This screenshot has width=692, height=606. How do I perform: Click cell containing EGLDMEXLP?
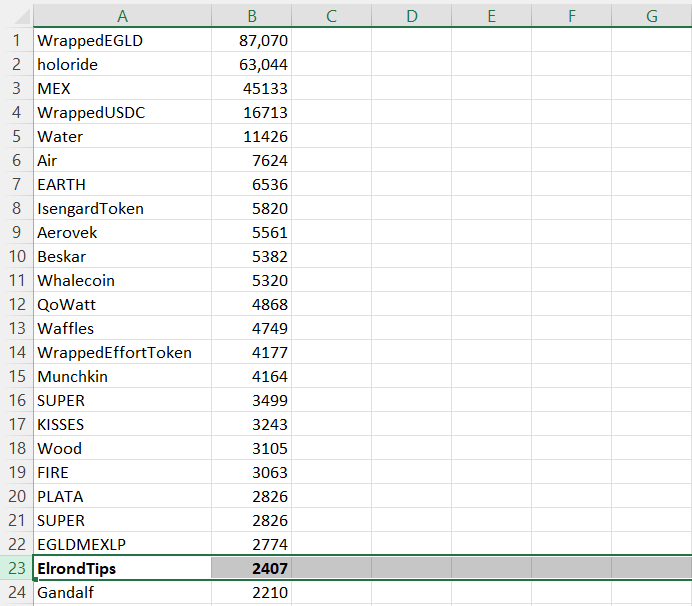coord(123,544)
